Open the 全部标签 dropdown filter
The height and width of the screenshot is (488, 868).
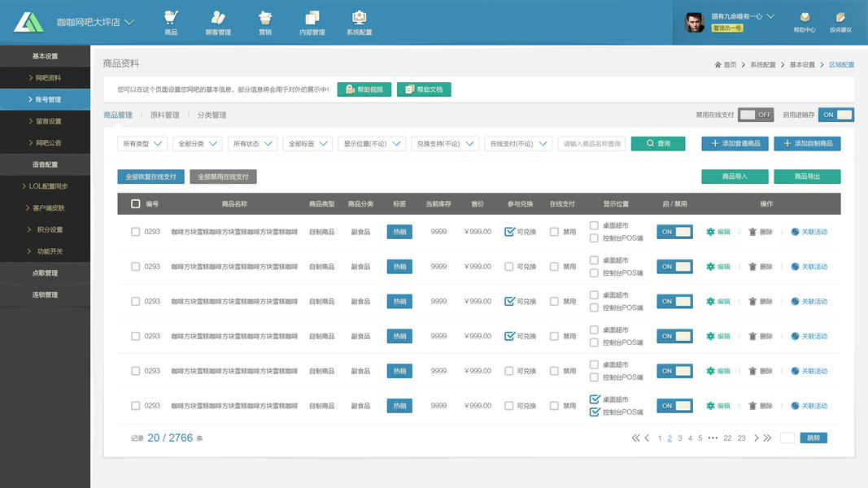pos(308,144)
